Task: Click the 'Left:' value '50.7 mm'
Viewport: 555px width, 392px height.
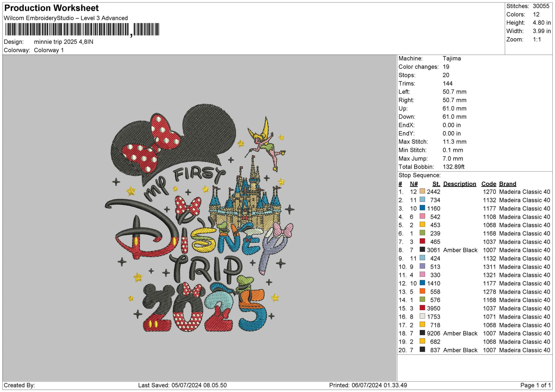Action: tap(454, 92)
